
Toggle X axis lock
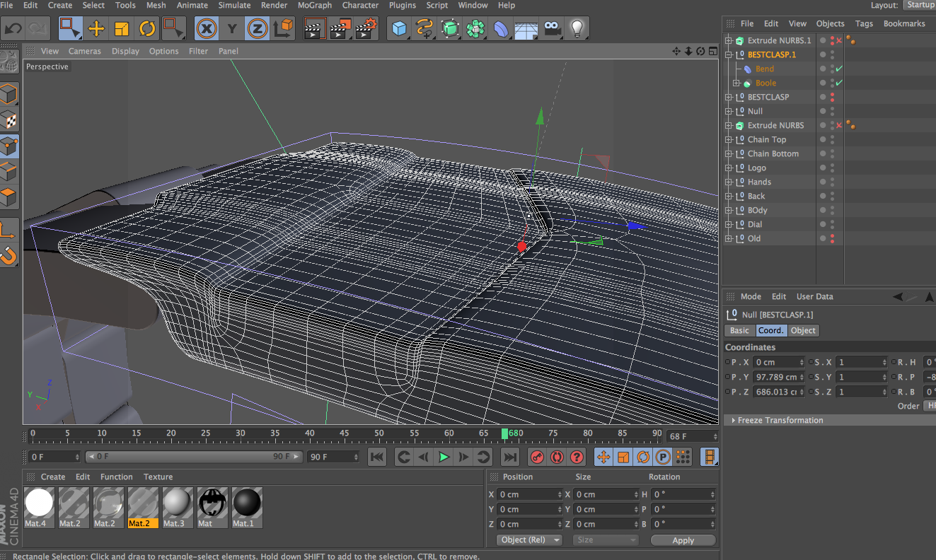[x=206, y=29]
